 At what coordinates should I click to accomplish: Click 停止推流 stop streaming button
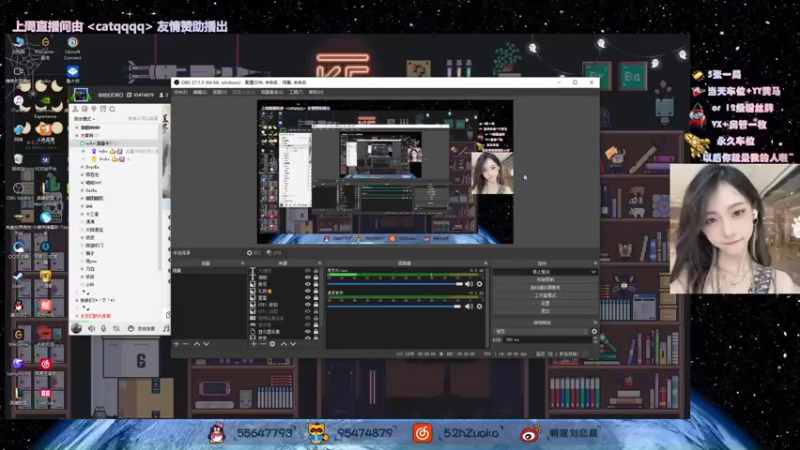[x=541, y=272]
